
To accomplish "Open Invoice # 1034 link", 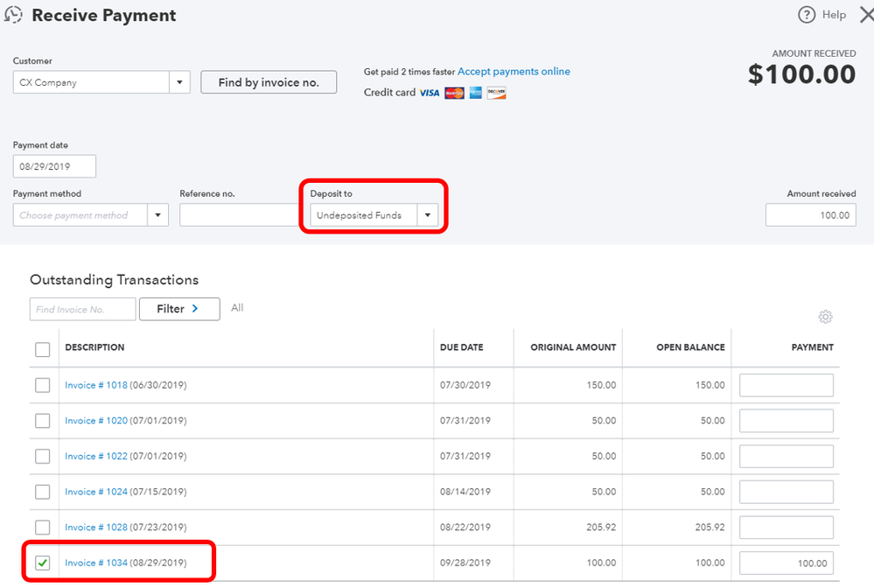I will (96, 563).
